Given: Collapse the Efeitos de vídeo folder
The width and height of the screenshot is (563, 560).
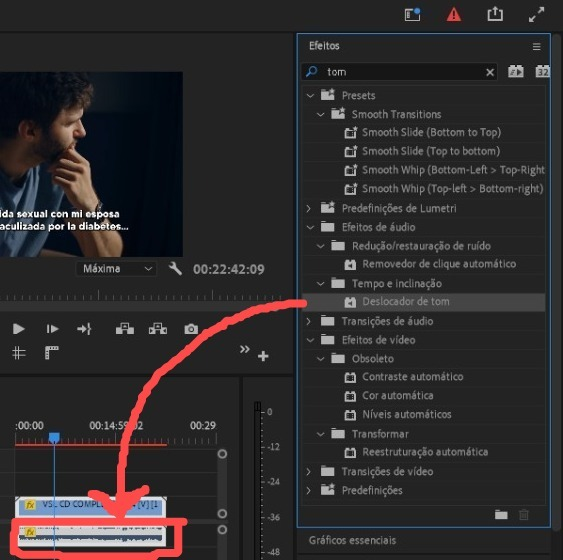Looking at the screenshot, I should pos(310,340).
